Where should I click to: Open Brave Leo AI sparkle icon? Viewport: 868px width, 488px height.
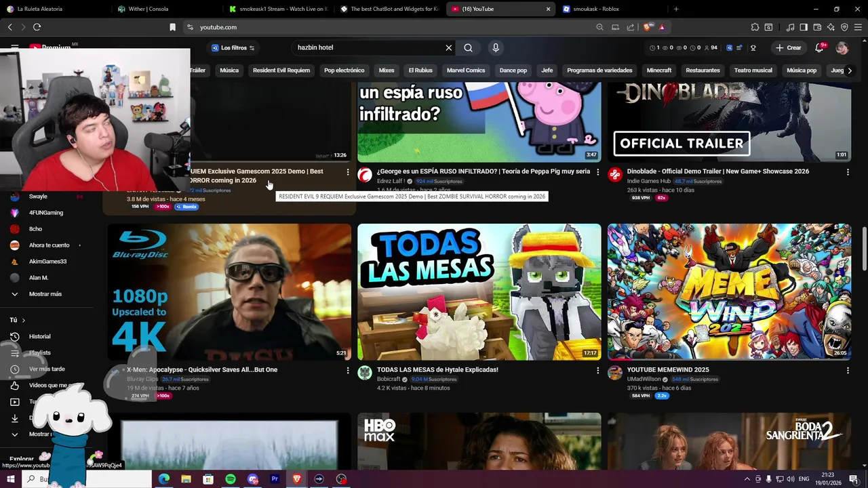831,27
